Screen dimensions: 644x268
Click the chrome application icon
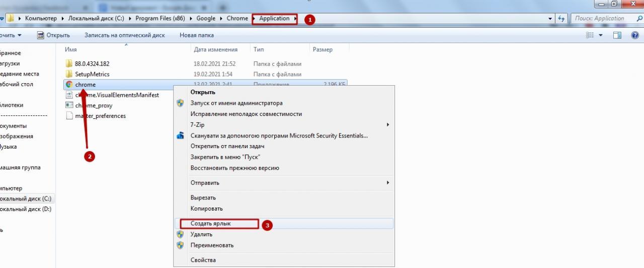click(x=69, y=85)
